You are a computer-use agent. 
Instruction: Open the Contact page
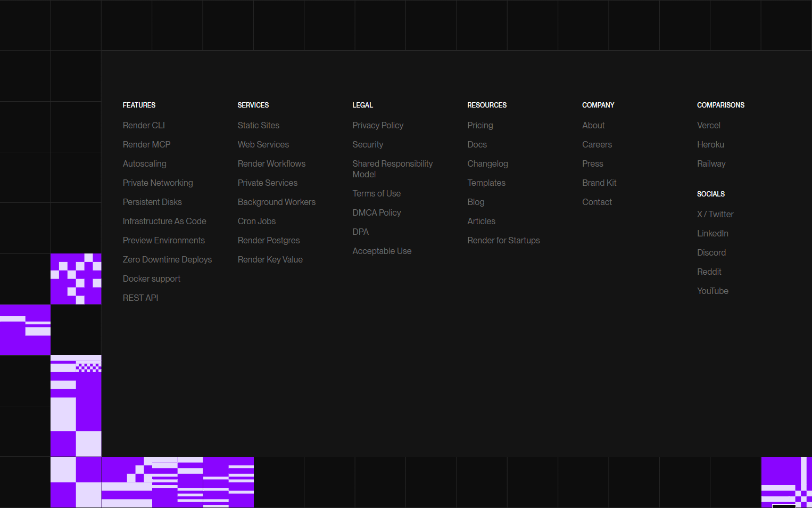(x=597, y=202)
